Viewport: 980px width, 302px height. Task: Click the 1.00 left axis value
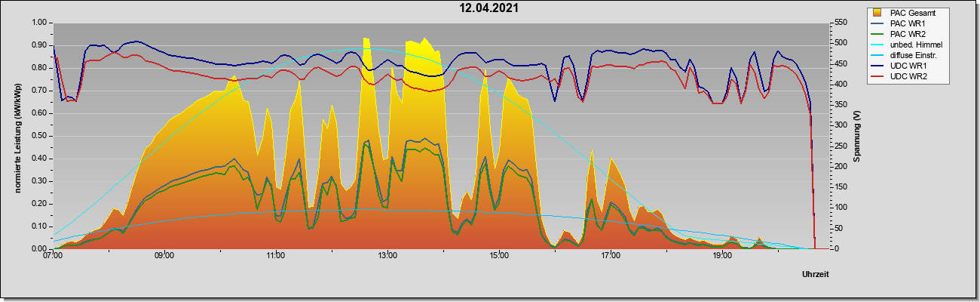point(39,23)
